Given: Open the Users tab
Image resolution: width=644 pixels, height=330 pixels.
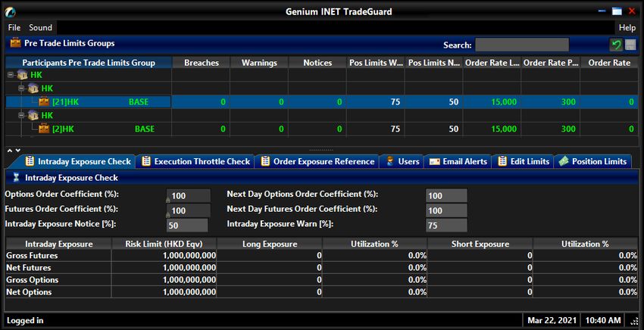Looking at the screenshot, I should (402, 161).
